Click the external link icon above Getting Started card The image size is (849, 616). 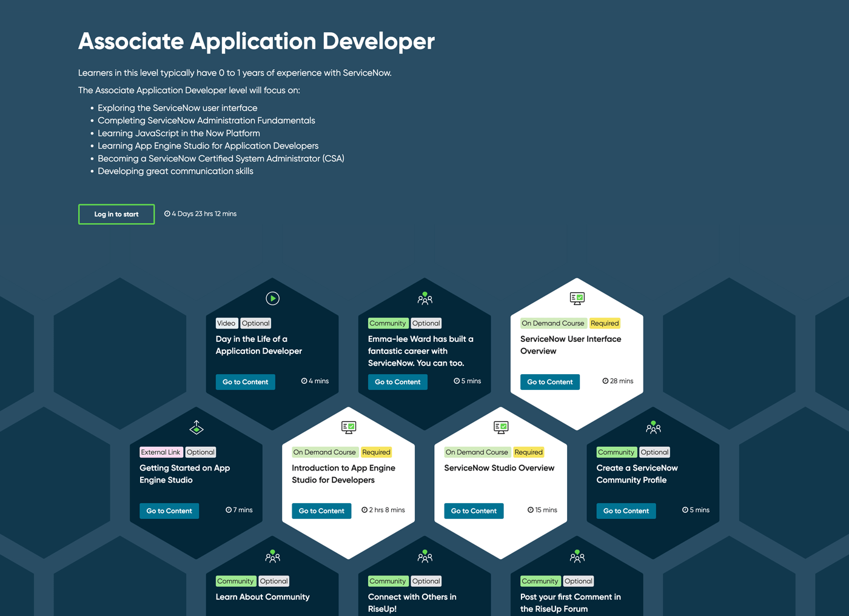196,427
